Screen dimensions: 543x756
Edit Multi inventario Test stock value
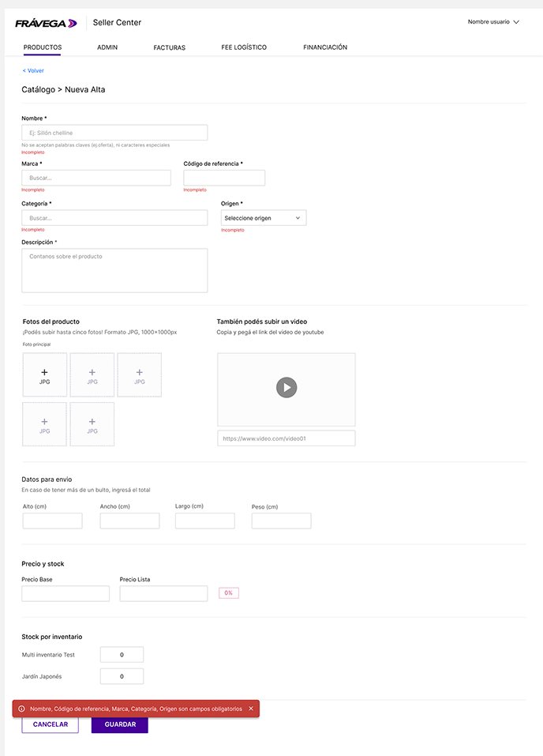[122, 654]
